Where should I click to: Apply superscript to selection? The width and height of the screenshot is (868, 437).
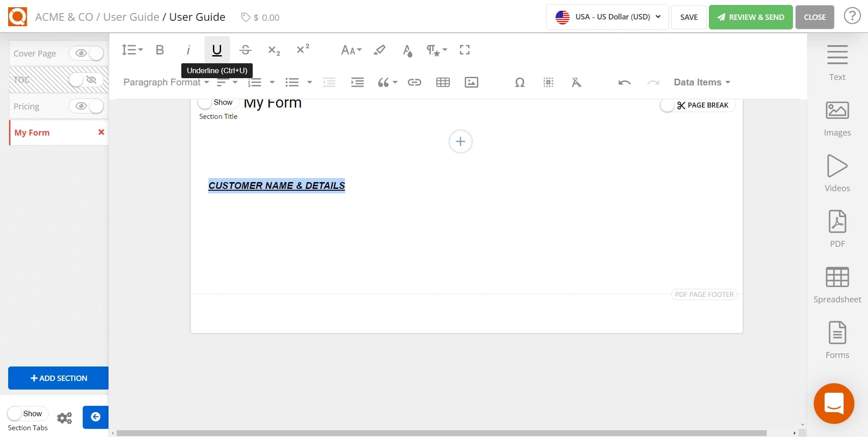pyautogui.click(x=302, y=49)
